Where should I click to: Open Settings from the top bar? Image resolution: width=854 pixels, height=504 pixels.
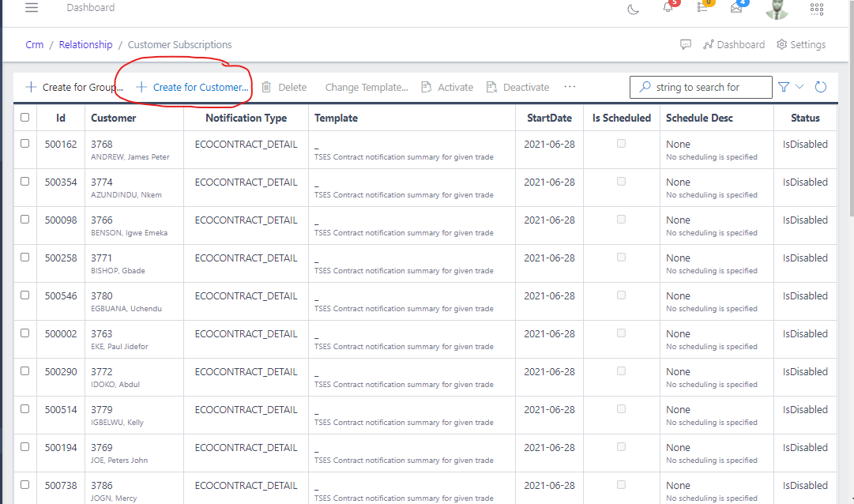point(800,44)
